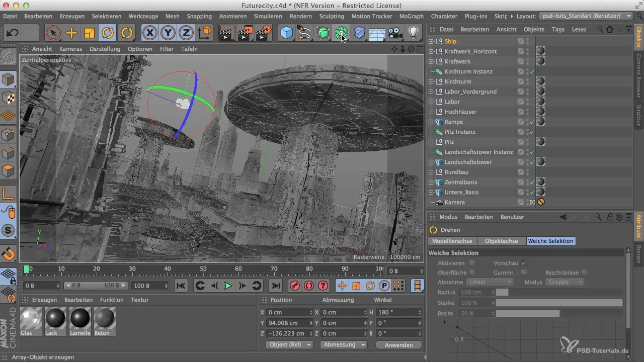Adjust the Stärke slider

(559, 303)
